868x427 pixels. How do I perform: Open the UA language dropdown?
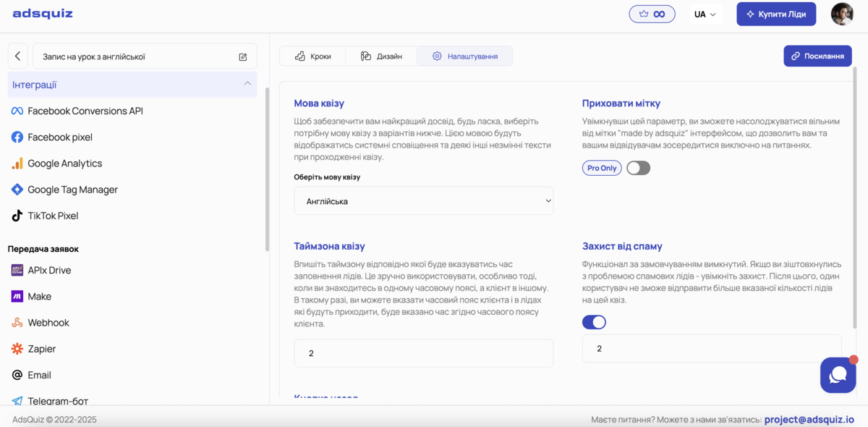click(x=705, y=14)
